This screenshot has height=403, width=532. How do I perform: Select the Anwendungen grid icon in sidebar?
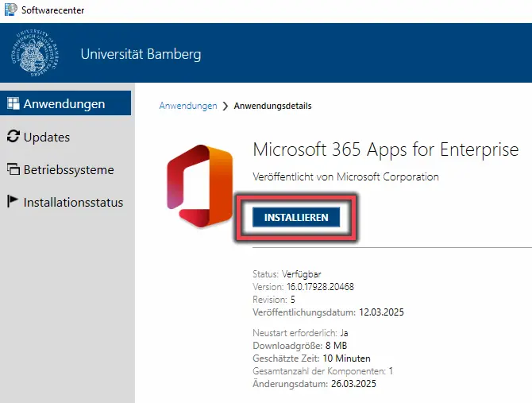(13, 103)
